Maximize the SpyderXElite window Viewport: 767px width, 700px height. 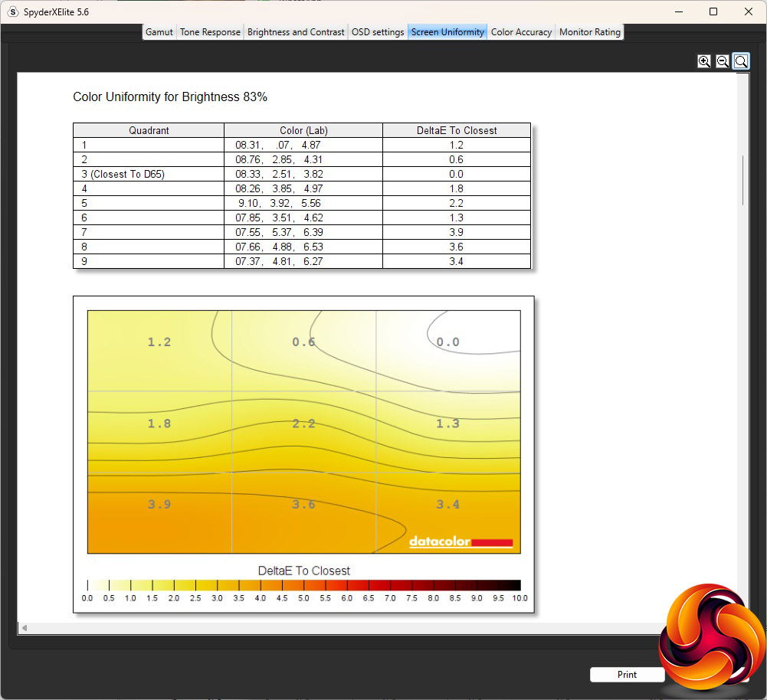(713, 11)
